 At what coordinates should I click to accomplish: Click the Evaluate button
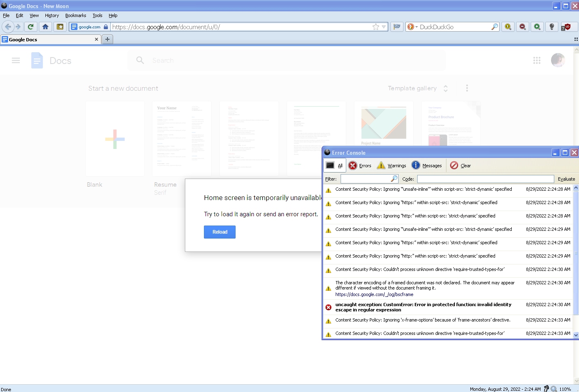(566, 179)
